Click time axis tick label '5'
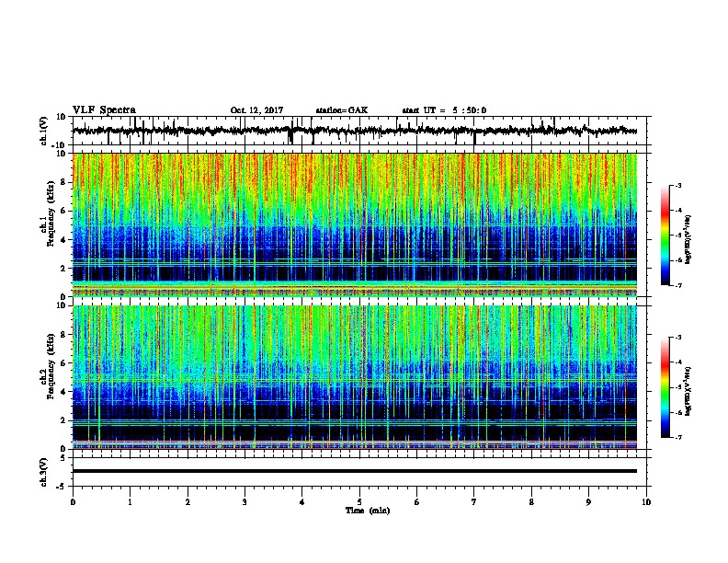Image resolution: width=728 pixels, height=563 pixels. pos(359,502)
